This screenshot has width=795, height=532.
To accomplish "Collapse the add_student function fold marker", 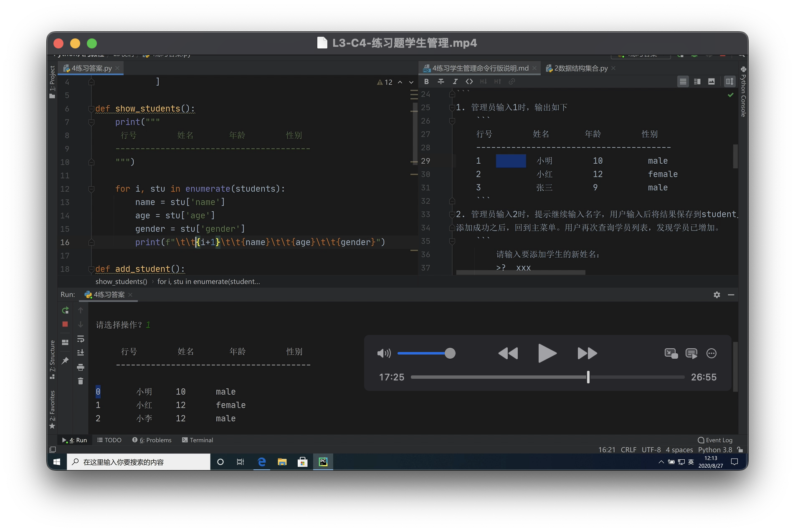I will [91, 269].
